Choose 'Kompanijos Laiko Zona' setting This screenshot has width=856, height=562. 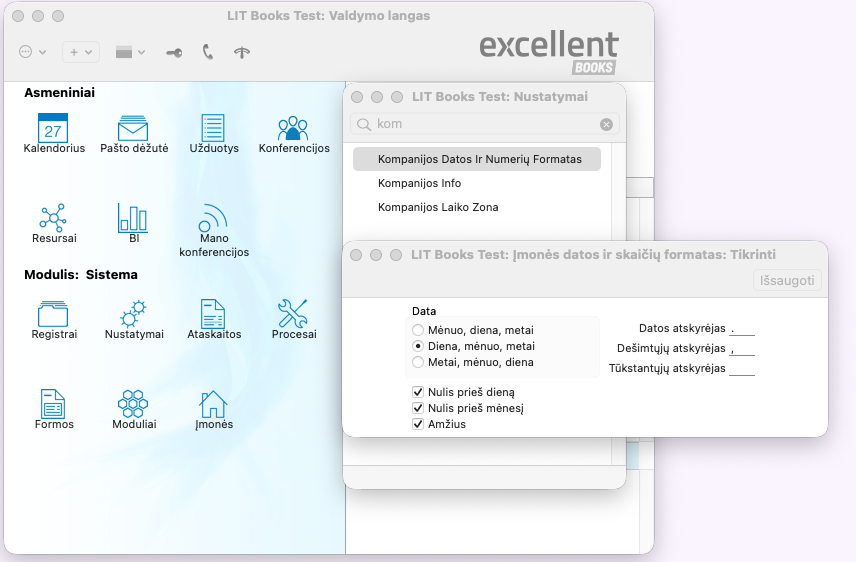(437, 207)
